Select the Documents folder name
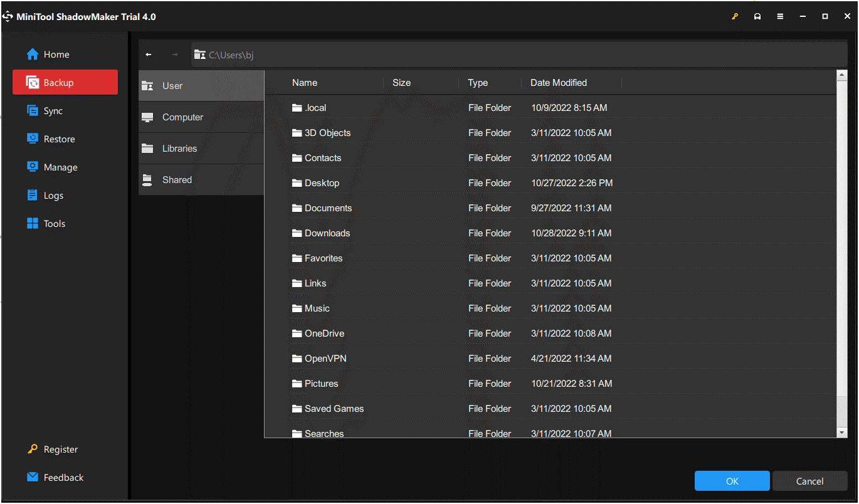Screen dimensions: 859x504 point(329,208)
